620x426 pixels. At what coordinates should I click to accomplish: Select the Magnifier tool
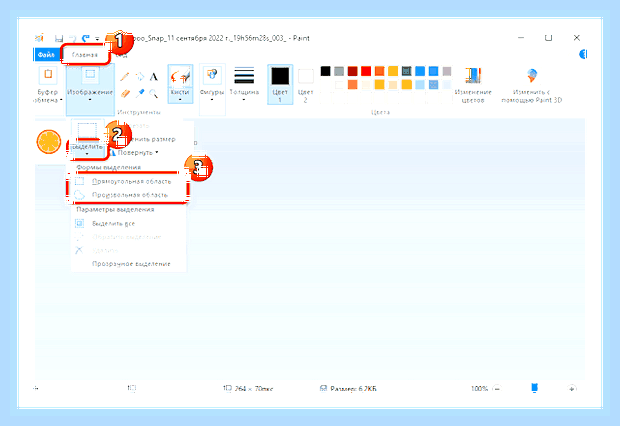[153, 94]
